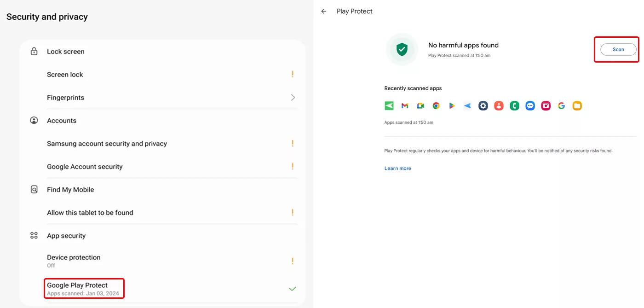Tap the red Camera app icon
This screenshot has width=644, height=308.
[546, 106]
